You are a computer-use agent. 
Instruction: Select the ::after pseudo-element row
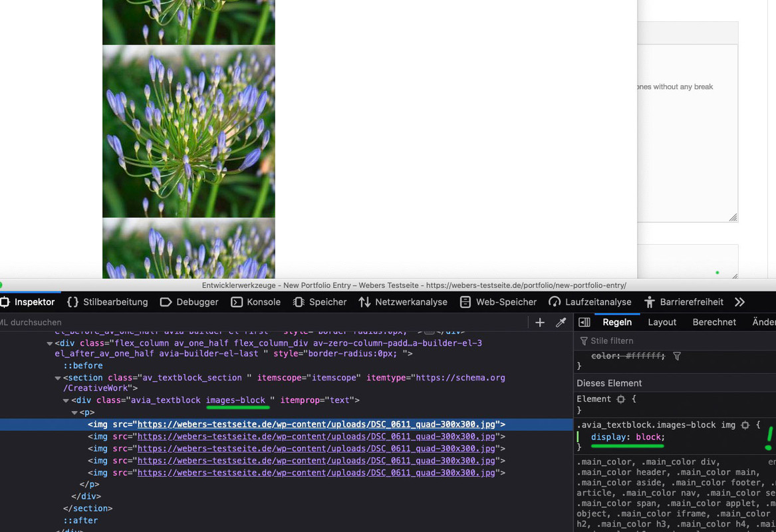click(80, 521)
